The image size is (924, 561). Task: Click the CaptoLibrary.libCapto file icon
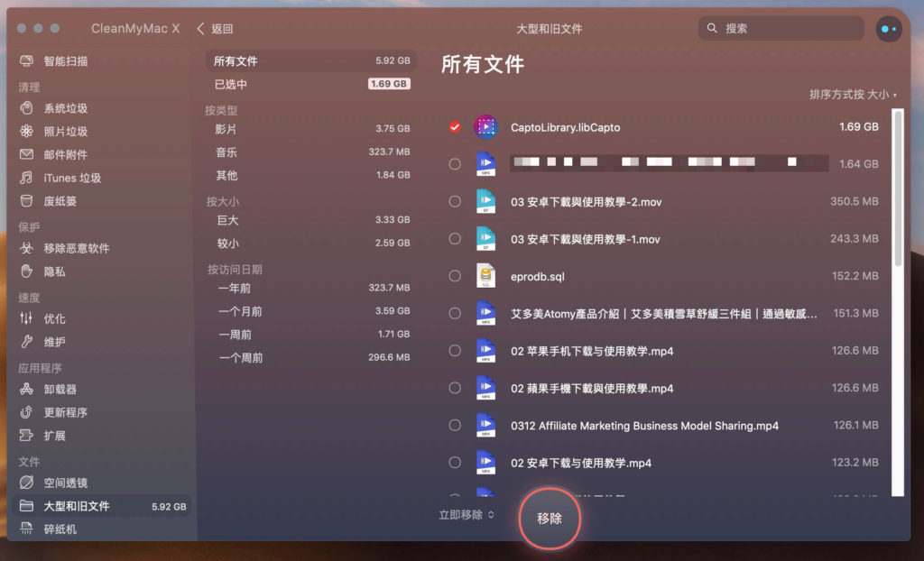point(485,126)
